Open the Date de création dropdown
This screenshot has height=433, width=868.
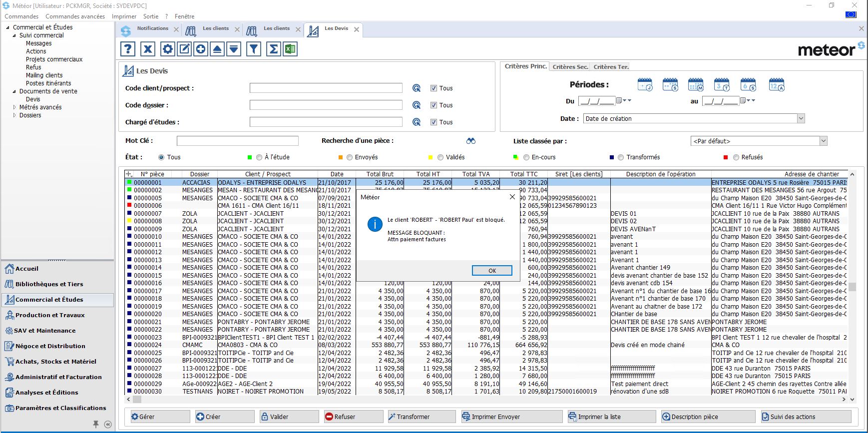(x=801, y=119)
